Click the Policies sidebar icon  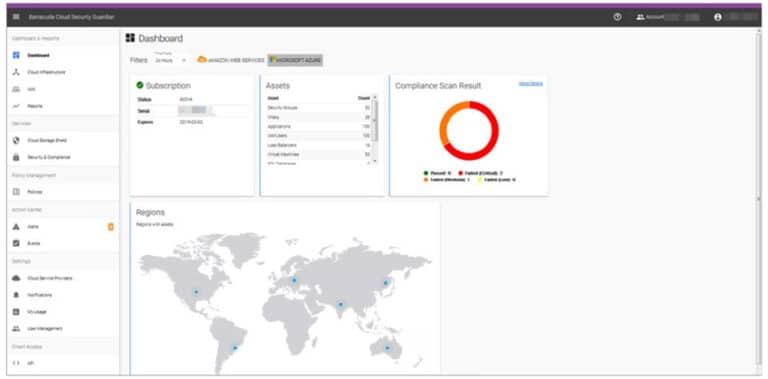pos(16,191)
